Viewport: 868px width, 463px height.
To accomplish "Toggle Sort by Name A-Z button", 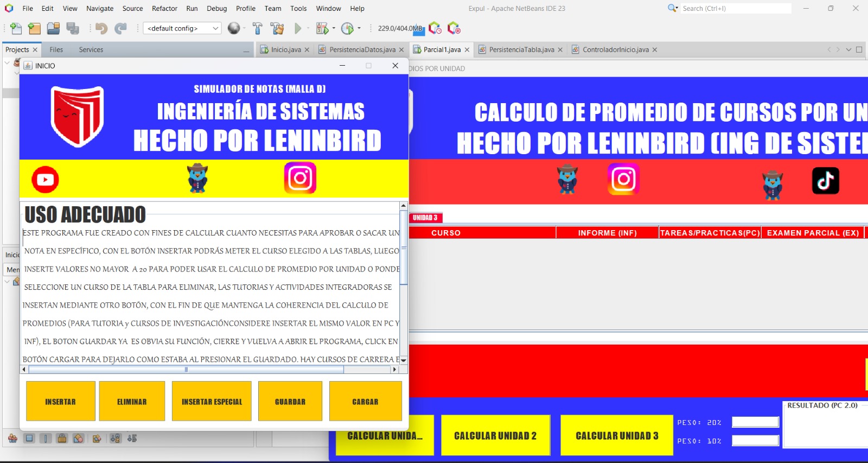I will (x=115, y=438).
